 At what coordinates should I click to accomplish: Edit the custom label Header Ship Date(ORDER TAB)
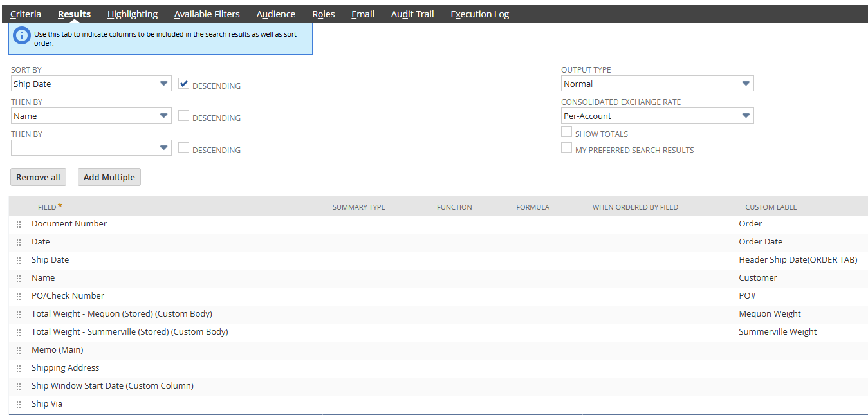pyautogui.click(x=798, y=259)
